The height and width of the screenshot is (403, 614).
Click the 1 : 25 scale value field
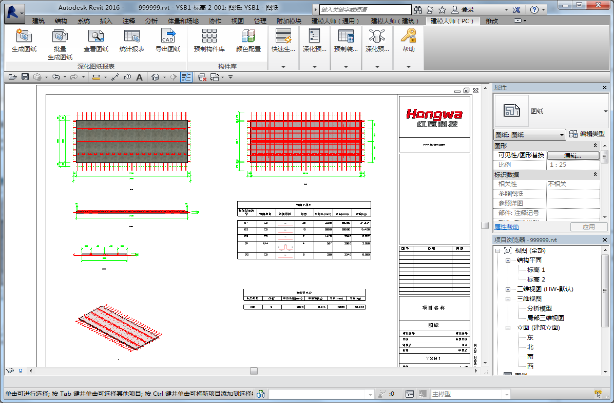point(572,165)
